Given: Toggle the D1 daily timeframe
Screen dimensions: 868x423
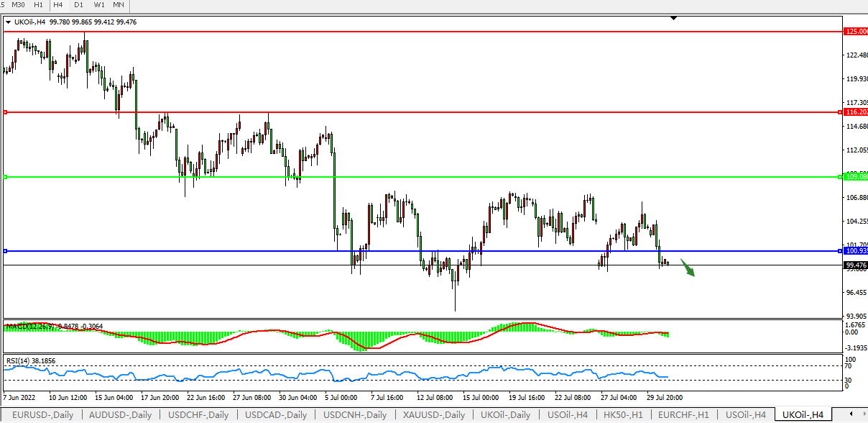Looking at the screenshot, I should (x=78, y=5).
